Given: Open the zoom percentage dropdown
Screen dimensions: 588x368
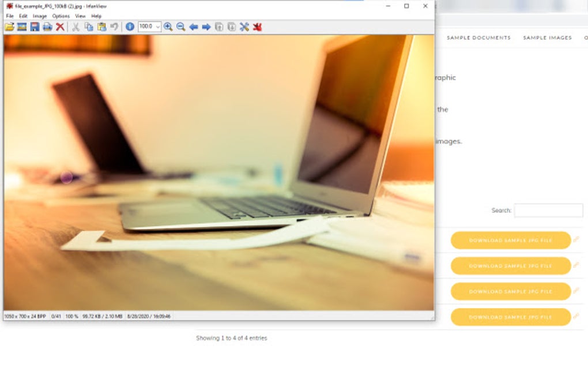Looking at the screenshot, I should pyautogui.click(x=159, y=27).
